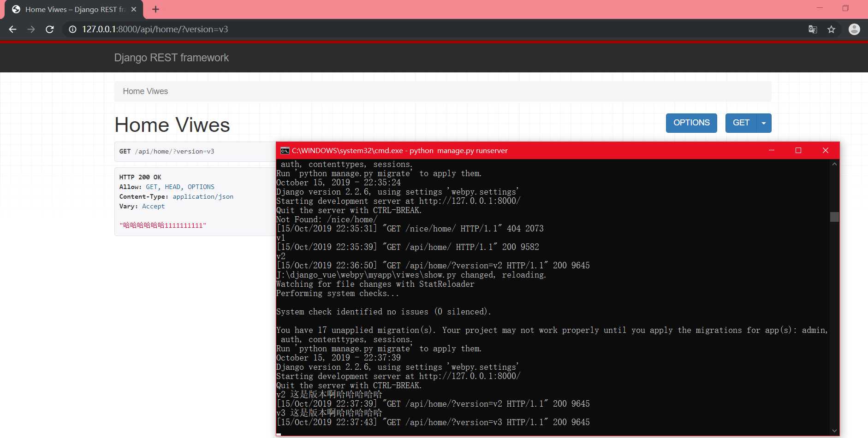Viewport: 868px width, 438px height.
Task: Click the 'application/json' content type value
Action: pyautogui.click(x=203, y=196)
